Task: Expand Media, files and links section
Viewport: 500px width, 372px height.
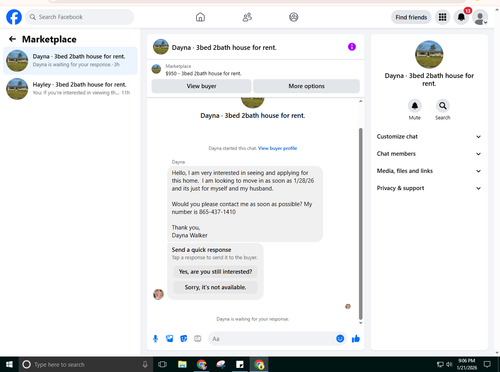Action: pyautogui.click(x=429, y=171)
